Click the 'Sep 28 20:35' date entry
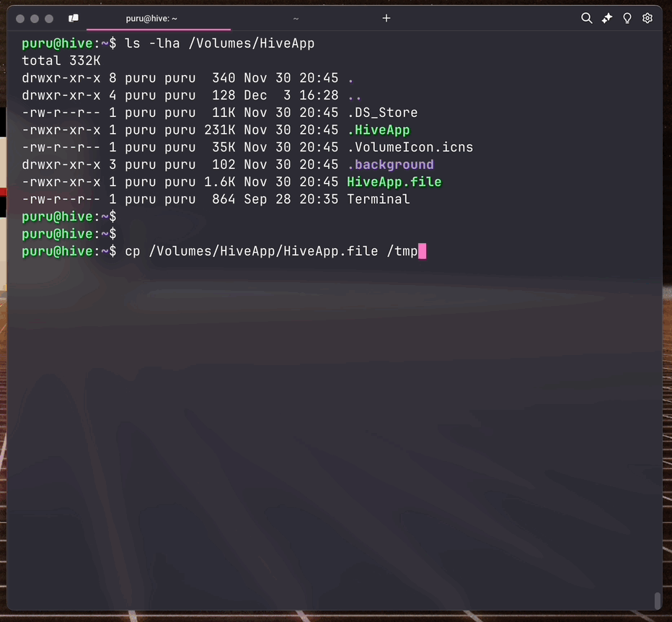672x622 pixels. pos(291,199)
